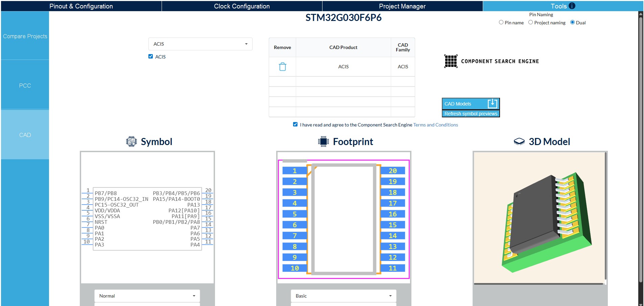Click the Pin Naming label
The width and height of the screenshot is (644, 306).
(x=541, y=15)
